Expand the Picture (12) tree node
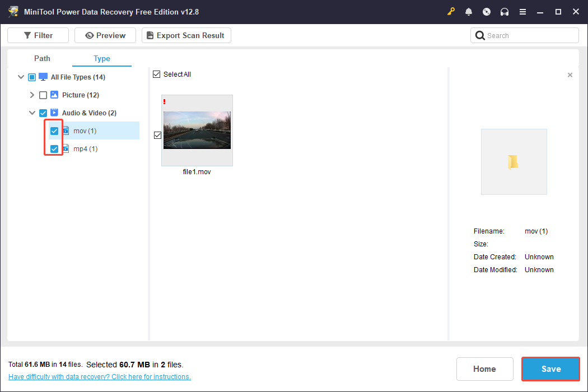 (32, 95)
